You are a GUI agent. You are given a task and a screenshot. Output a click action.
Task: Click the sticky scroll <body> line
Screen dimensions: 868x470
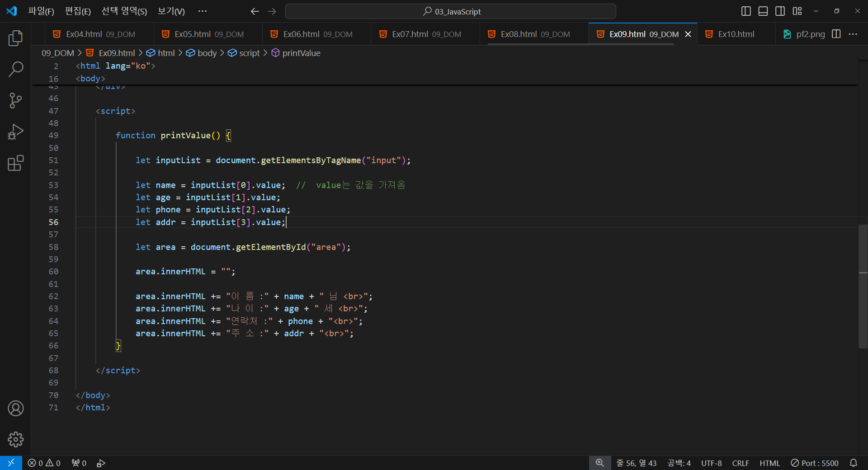[x=90, y=79]
